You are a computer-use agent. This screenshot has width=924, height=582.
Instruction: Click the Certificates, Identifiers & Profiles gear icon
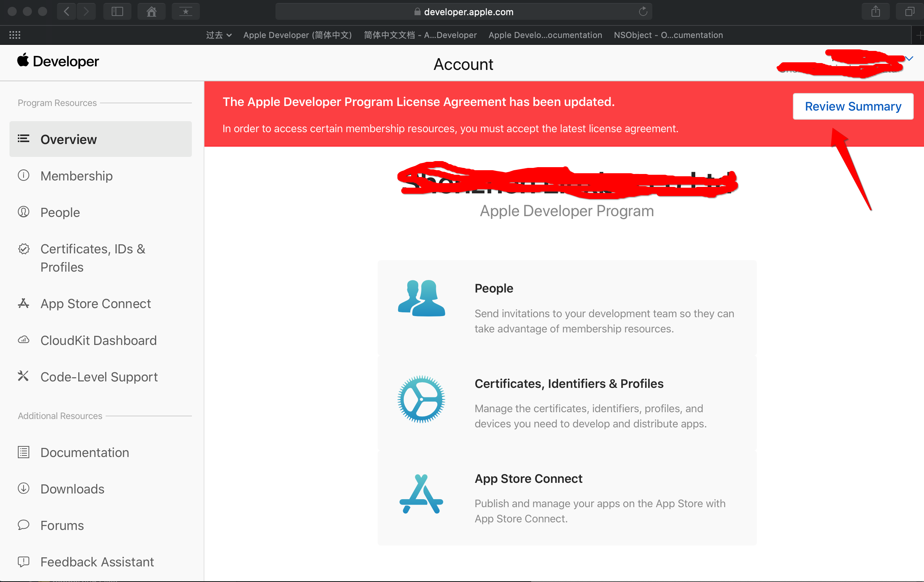click(x=421, y=400)
